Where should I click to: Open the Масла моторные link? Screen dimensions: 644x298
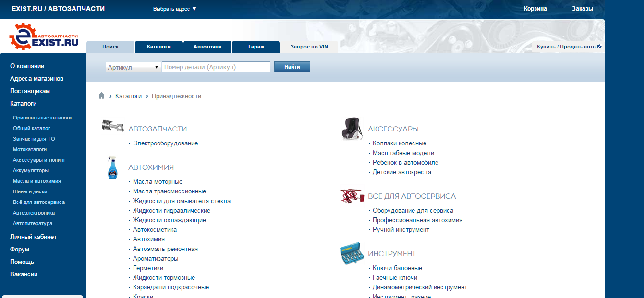158,181
